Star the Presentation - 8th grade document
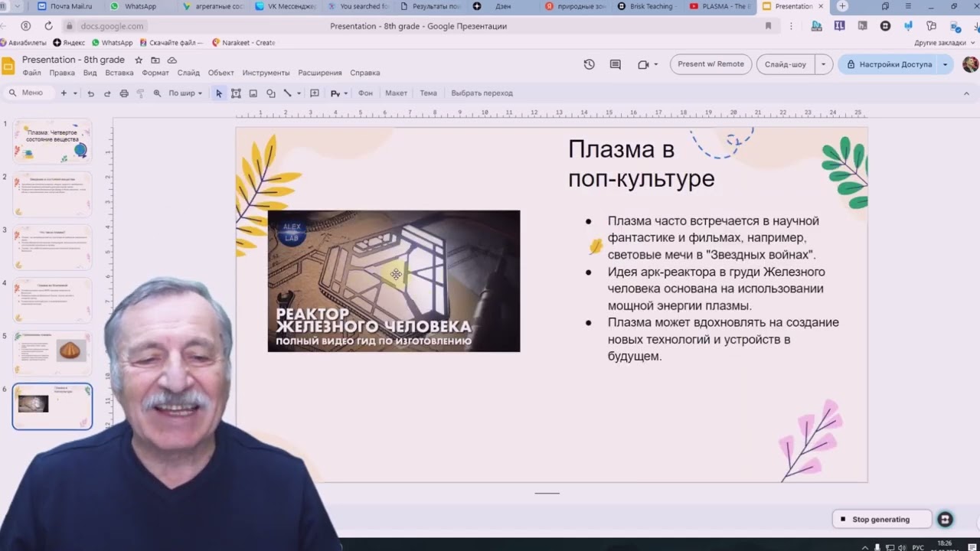This screenshot has height=551, width=980. tap(139, 60)
